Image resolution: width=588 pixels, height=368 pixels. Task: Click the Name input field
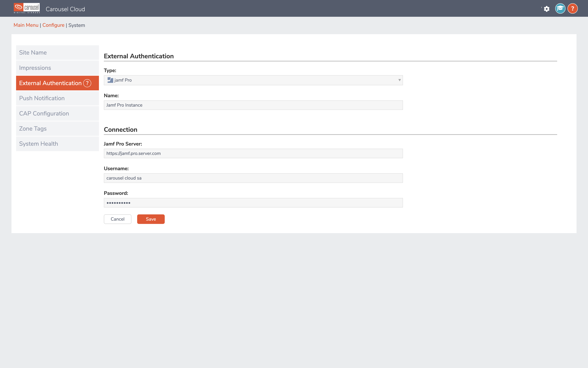(253, 105)
